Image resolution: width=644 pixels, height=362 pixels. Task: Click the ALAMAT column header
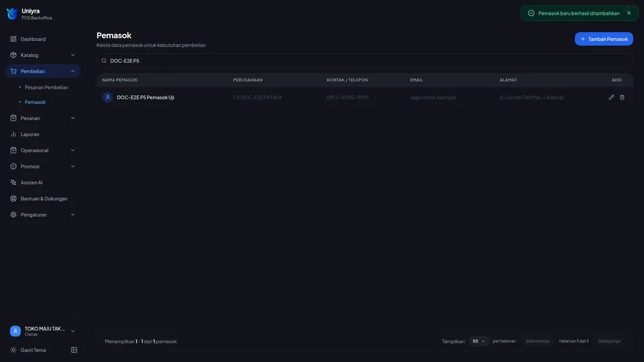coord(508,80)
